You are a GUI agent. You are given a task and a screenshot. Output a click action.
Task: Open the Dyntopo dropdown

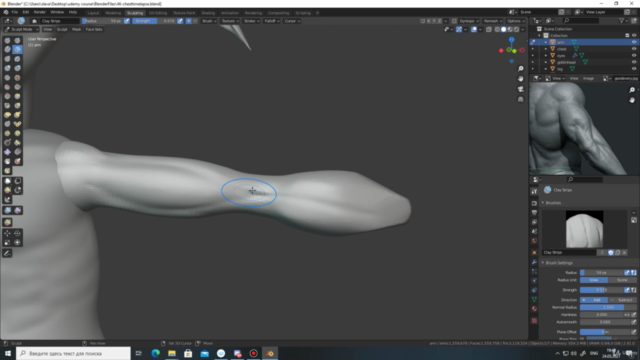click(469, 21)
